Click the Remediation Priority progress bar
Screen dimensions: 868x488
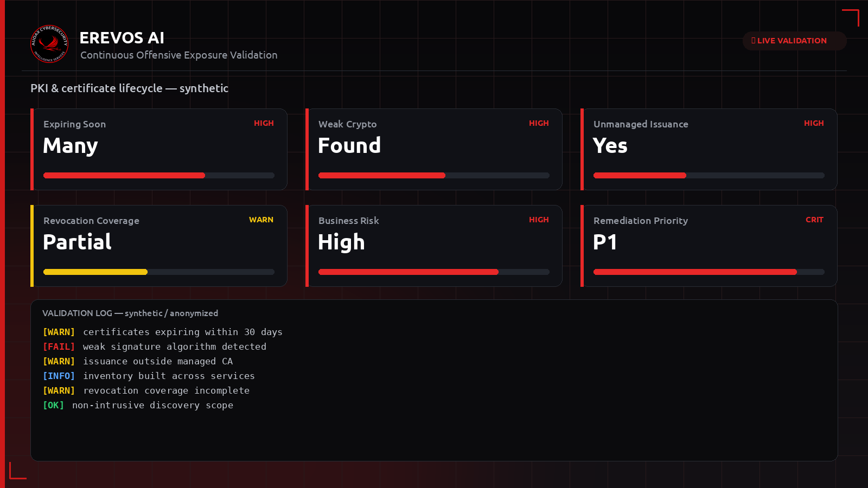click(x=709, y=272)
